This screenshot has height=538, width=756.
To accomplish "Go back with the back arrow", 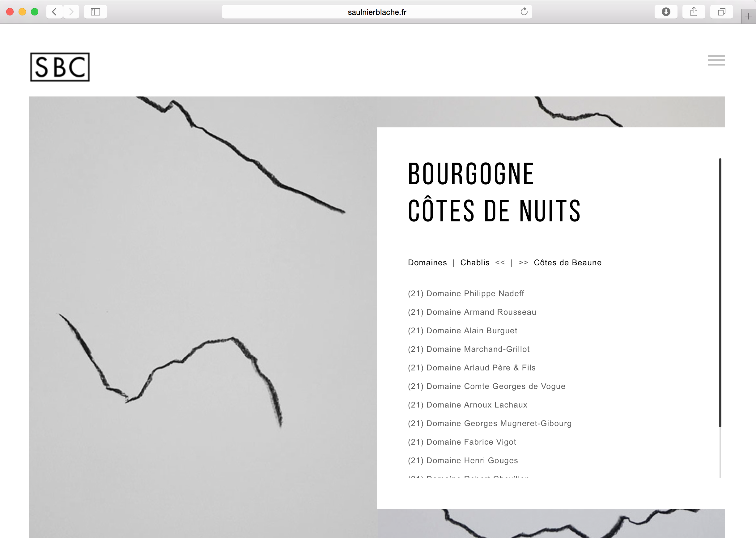I will [55, 12].
